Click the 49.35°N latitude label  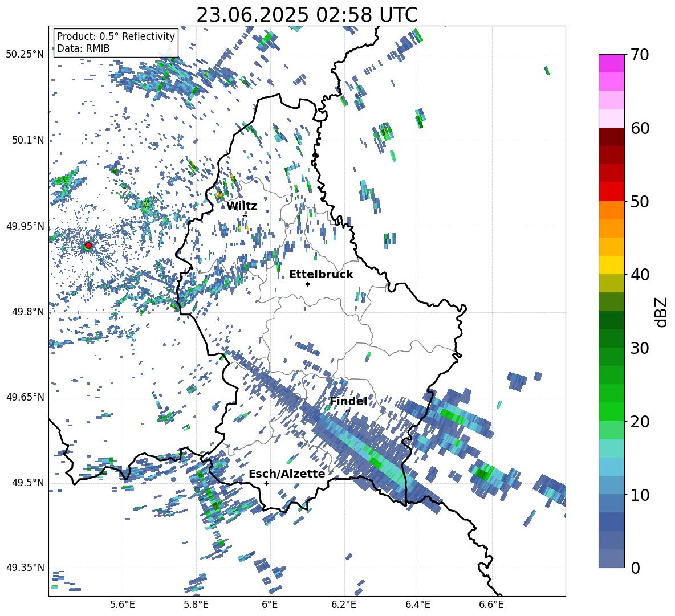pos(25,568)
